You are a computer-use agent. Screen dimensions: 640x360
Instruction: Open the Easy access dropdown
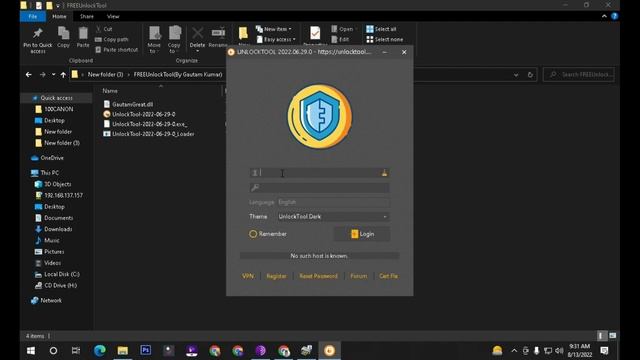point(276,40)
